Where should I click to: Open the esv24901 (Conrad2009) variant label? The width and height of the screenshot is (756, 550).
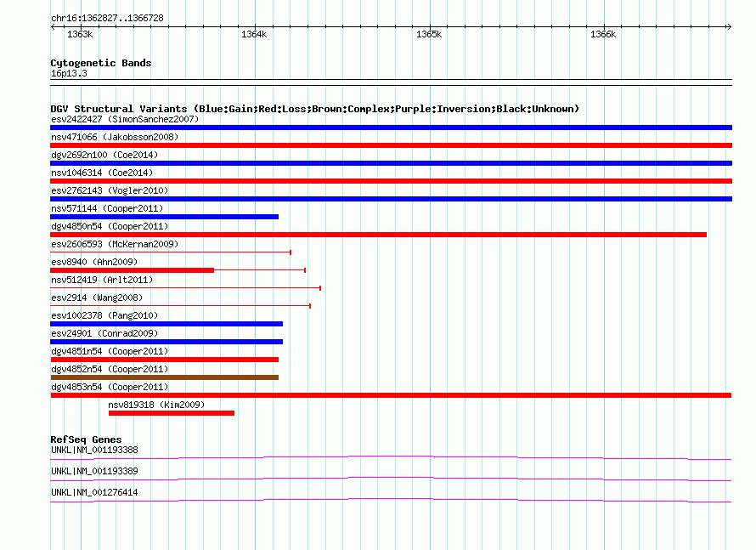click(x=104, y=333)
